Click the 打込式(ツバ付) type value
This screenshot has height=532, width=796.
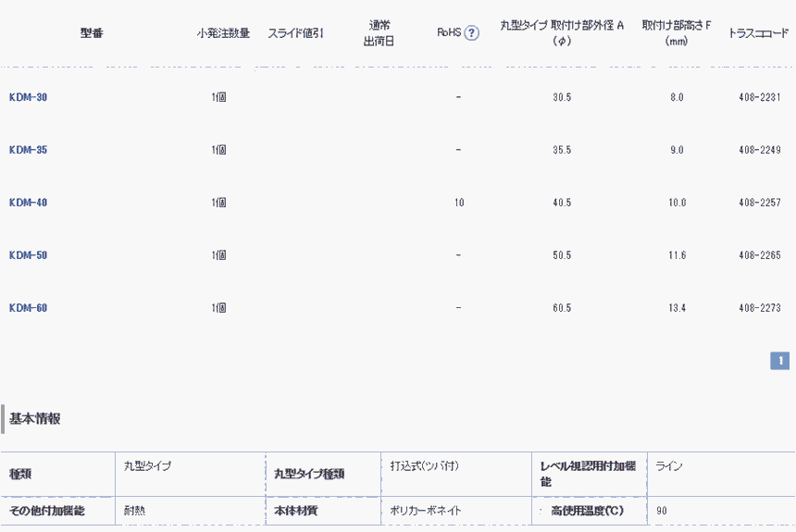pyautogui.click(x=425, y=466)
